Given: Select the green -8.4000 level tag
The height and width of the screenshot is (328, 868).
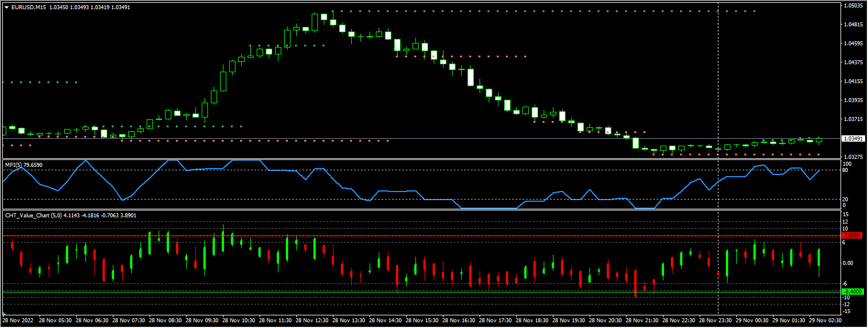Looking at the screenshot, I should pos(853,292).
